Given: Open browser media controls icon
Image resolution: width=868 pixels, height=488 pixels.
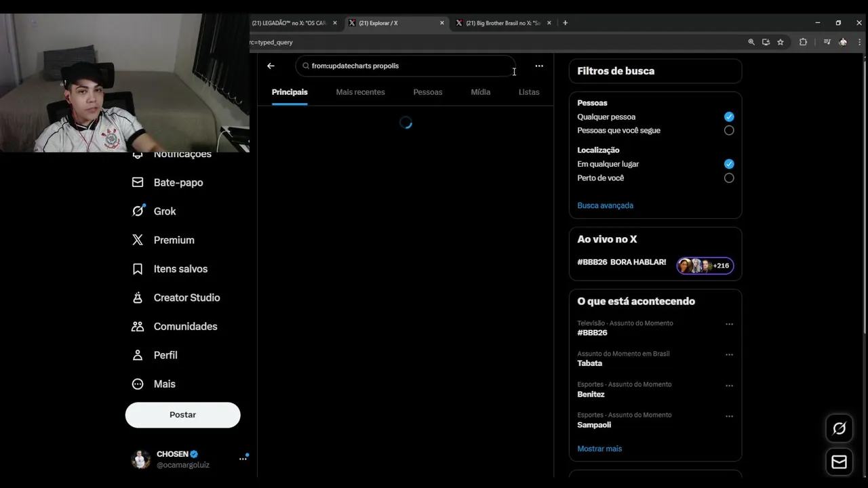Looking at the screenshot, I should [x=827, y=42].
